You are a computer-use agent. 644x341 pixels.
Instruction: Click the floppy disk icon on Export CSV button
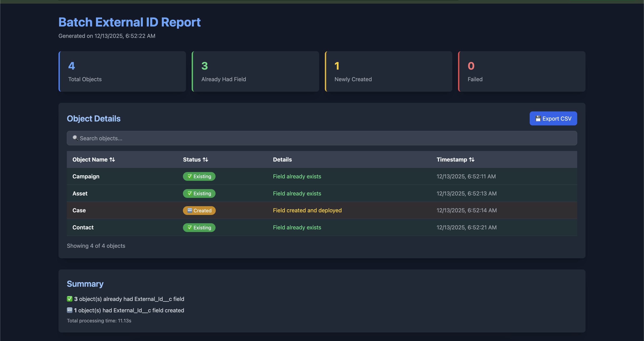tap(538, 118)
